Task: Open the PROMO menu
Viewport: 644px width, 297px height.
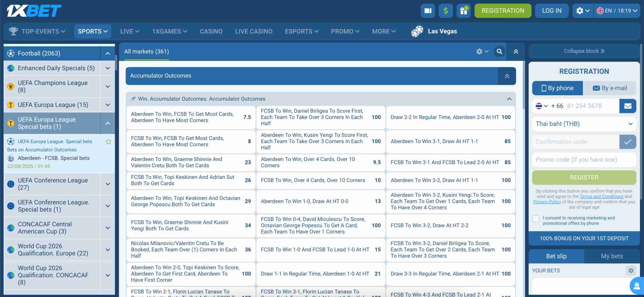Action: pyautogui.click(x=345, y=31)
